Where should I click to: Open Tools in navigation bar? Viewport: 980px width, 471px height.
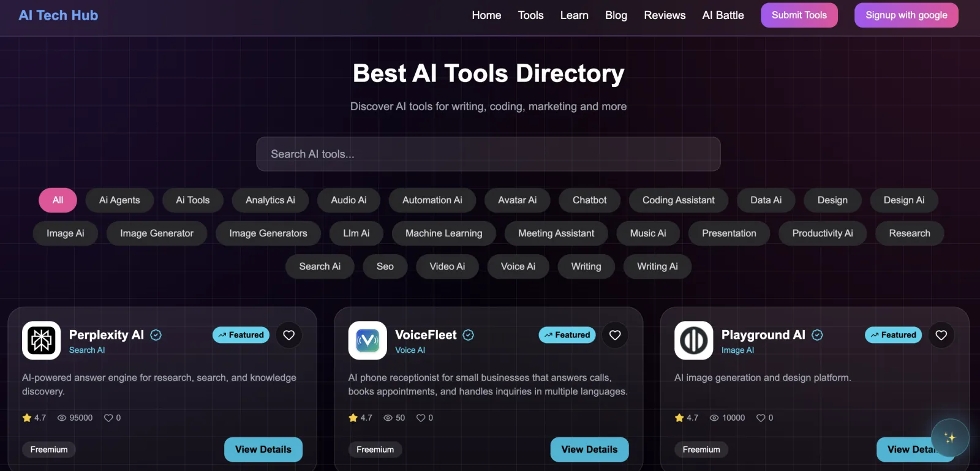531,15
